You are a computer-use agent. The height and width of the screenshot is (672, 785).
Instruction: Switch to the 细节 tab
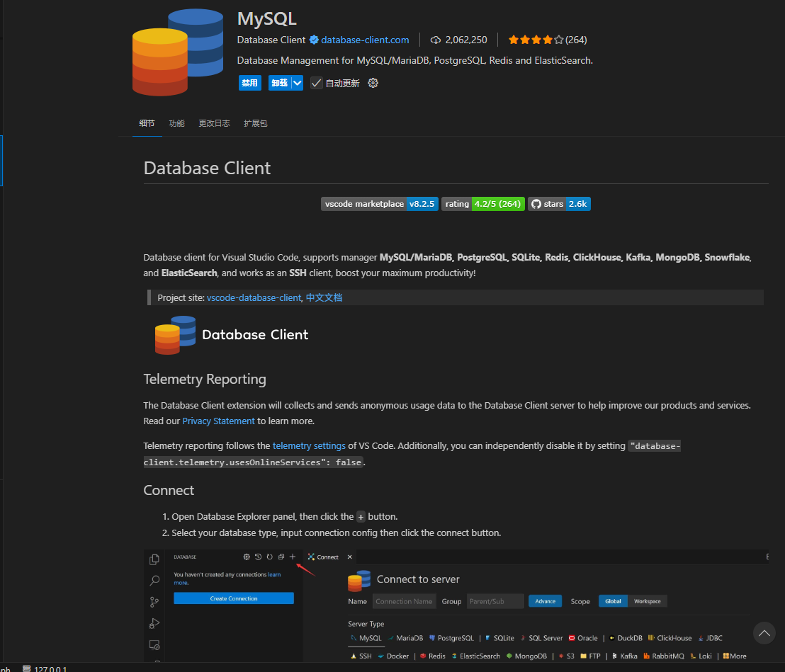[147, 123]
